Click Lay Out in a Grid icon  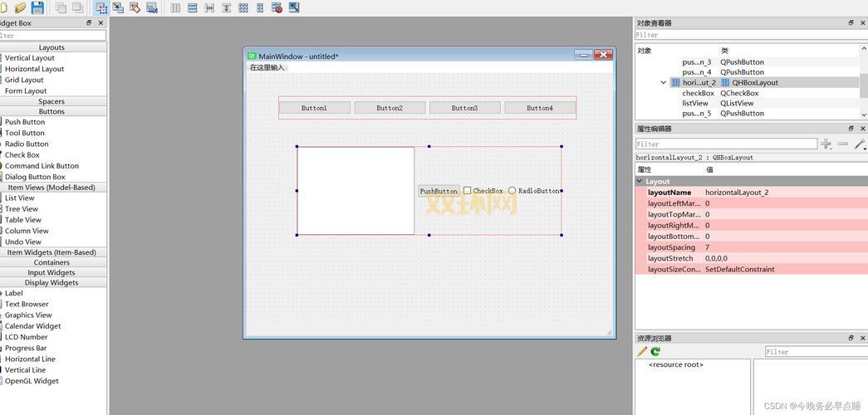(x=243, y=7)
